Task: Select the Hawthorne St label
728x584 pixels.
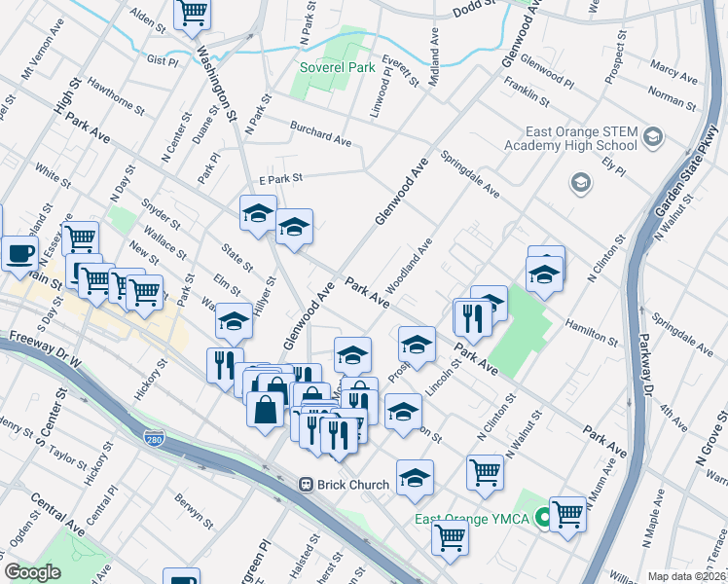Action: tap(116, 96)
